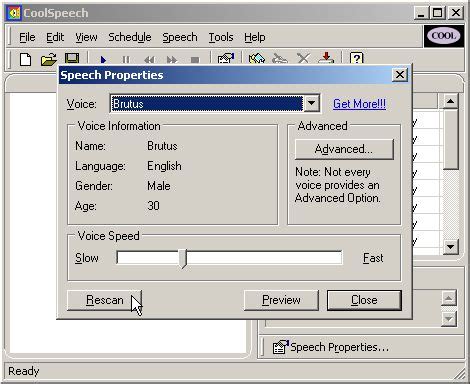Click the Voice Speed slider thumb
This screenshot has height=384, width=470.
tap(182, 258)
